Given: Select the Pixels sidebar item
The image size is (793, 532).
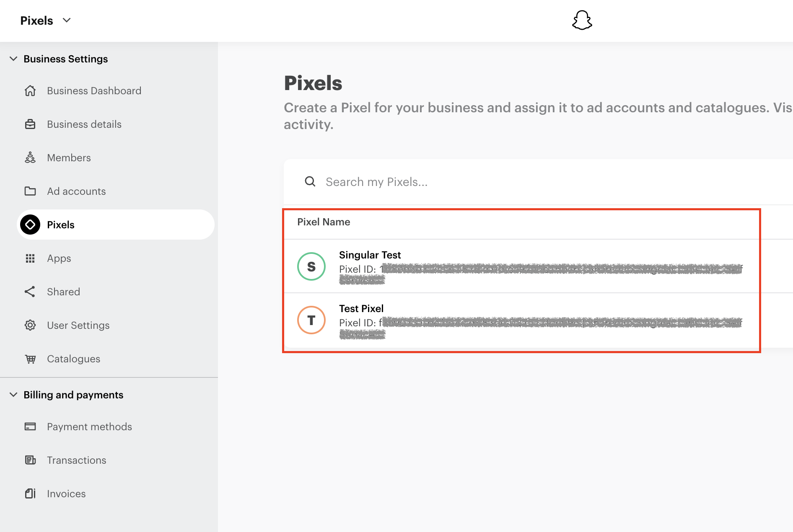Looking at the screenshot, I should [116, 225].
